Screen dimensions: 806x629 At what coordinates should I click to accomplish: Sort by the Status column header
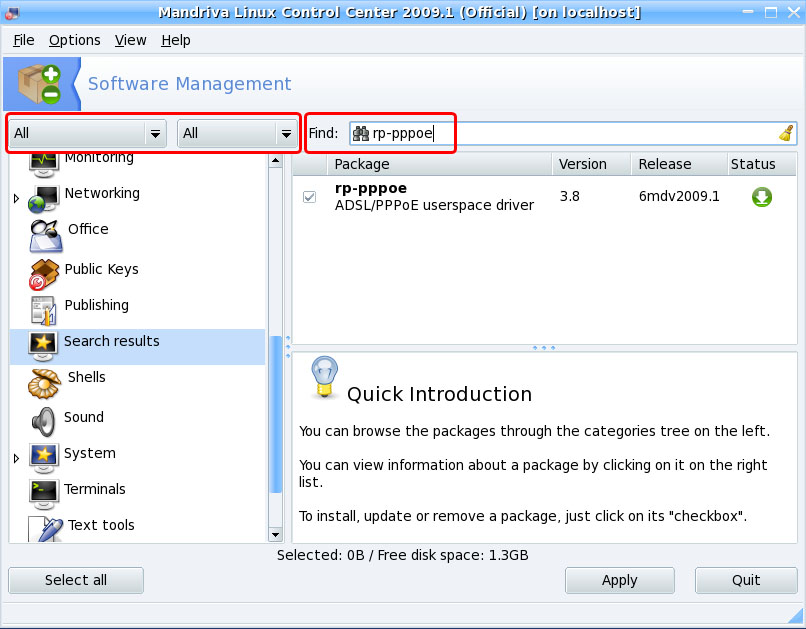(x=762, y=164)
